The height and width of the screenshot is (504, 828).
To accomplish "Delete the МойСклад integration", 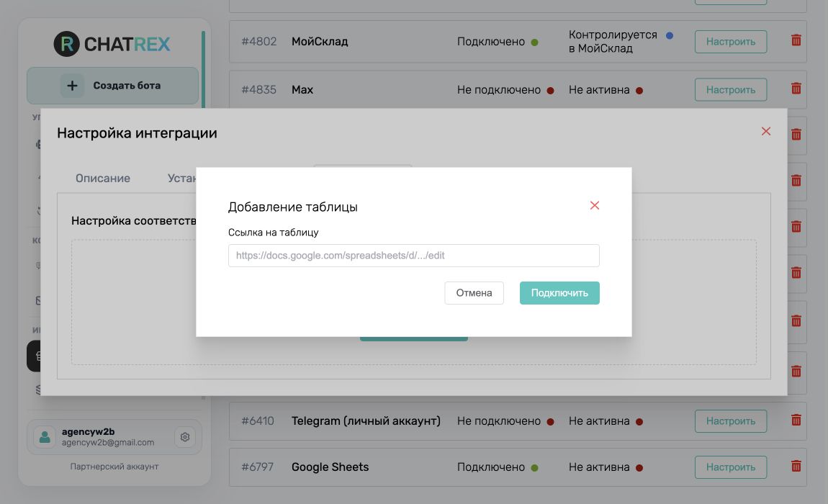I will pos(796,40).
